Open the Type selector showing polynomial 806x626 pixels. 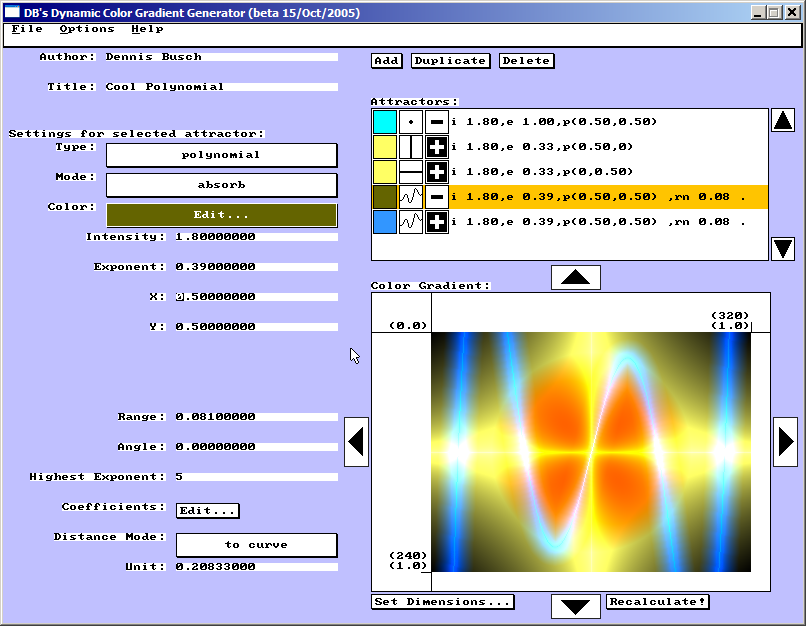222,155
